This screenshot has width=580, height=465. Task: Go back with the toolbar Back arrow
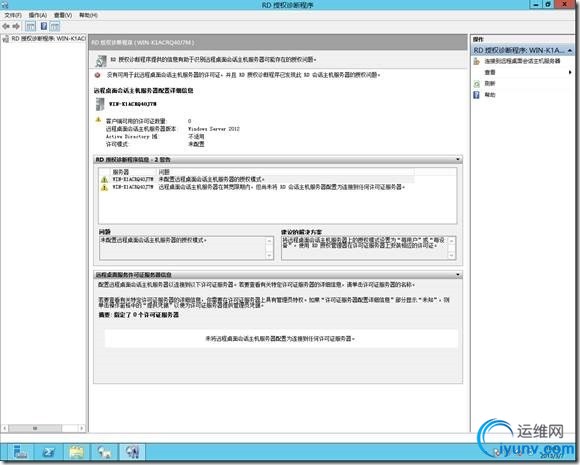click(x=6, y=26)
